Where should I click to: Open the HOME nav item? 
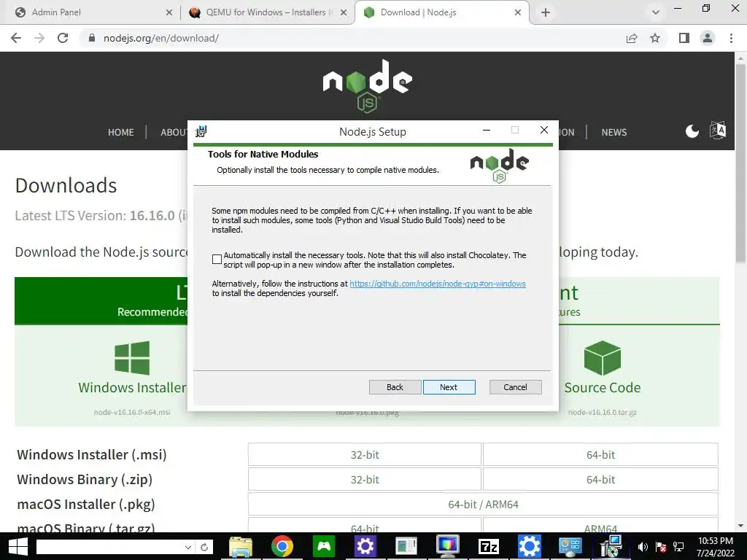(x=120, y=133)
